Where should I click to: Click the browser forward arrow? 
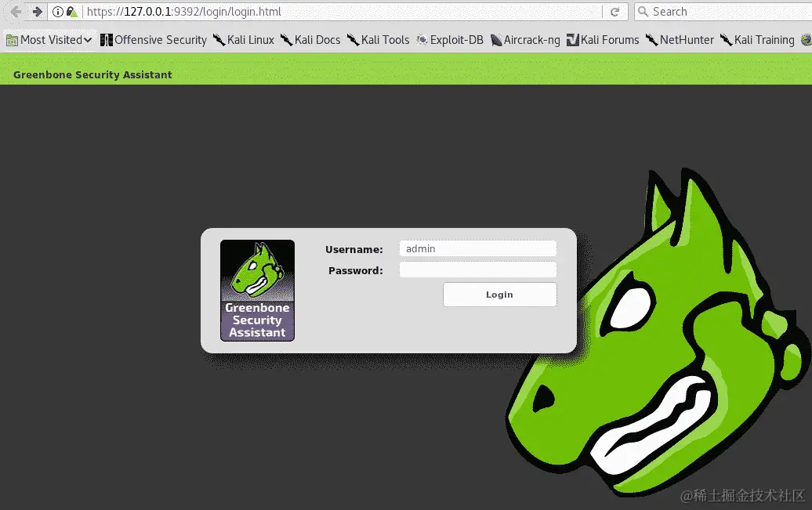pyautogui.click(x=37, y=12)
